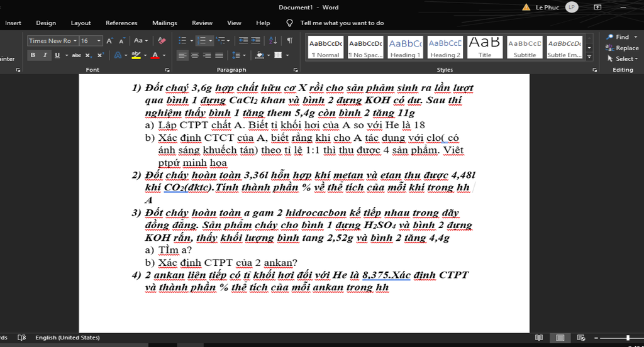Expand font color dropdown arrow
Screen dimensions: 644x347
click(x=164, y=55)
